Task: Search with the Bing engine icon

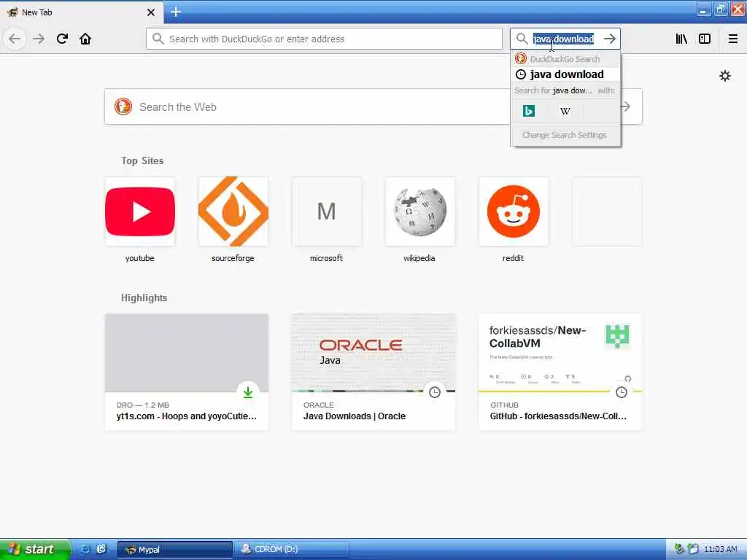Action: (x=529, y=111)
